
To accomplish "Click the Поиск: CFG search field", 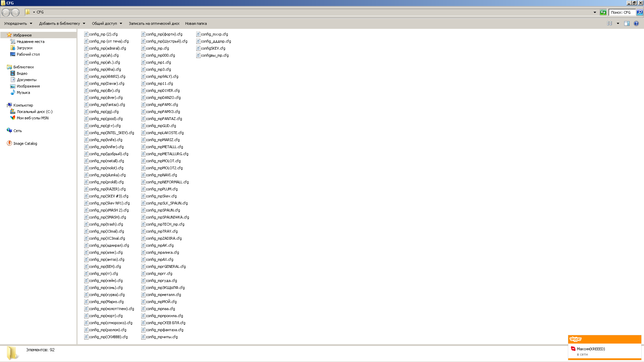I will point(622,12).
